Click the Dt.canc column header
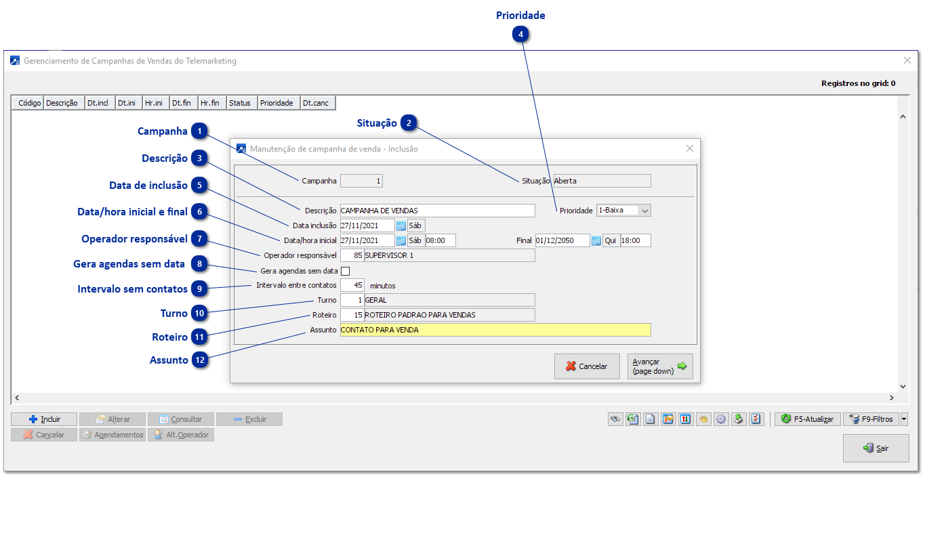This screenshot has width=946, height=560. tap(318, 103)
